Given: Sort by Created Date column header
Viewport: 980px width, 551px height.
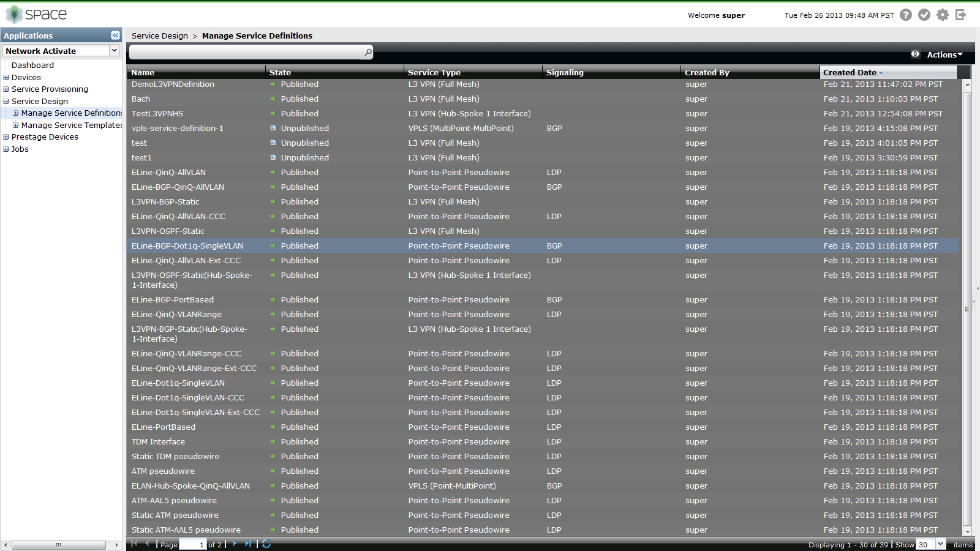Looking at the screenshot, I should [x=850, y=72].
